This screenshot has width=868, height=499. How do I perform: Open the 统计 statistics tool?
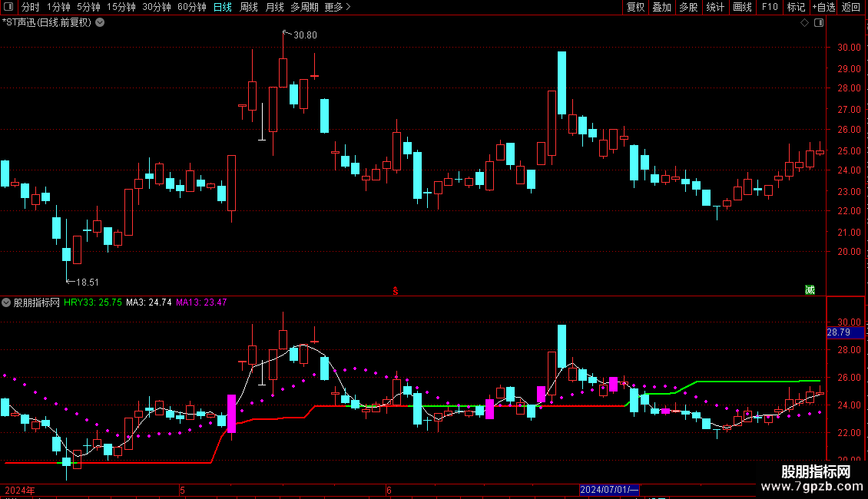pyautogui.click(x=714, y=7)
